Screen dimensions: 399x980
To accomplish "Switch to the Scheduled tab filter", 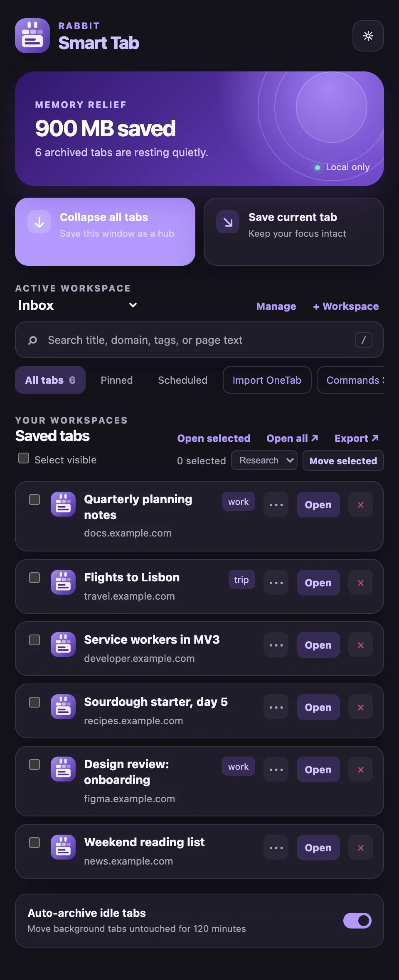I will point(182,380).
